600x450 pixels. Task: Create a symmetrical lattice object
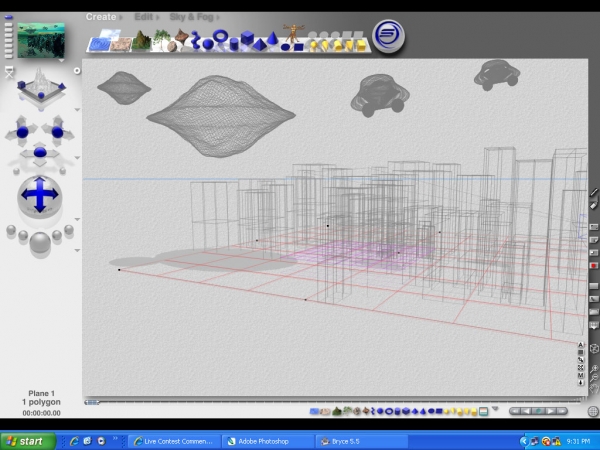182,37
